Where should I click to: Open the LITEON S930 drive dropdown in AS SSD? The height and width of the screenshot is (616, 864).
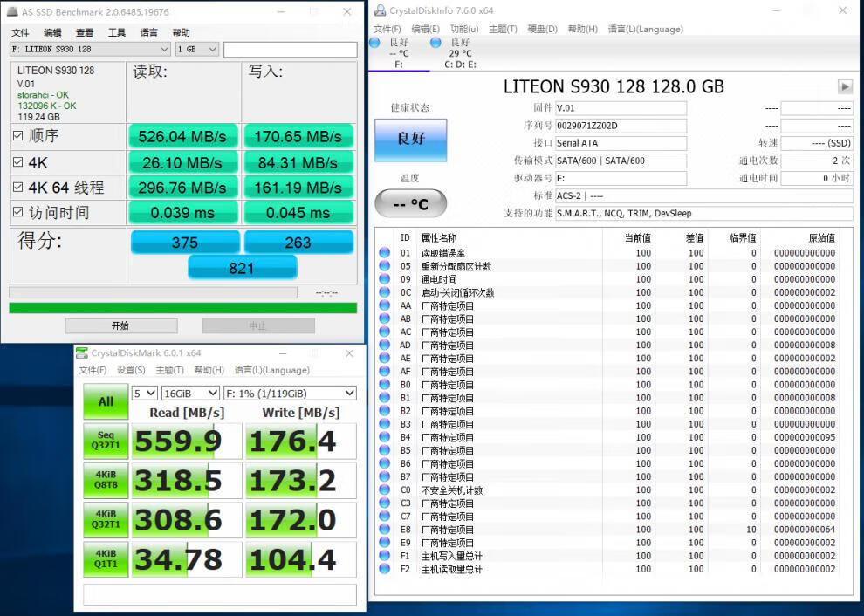(x=90, y=50)
